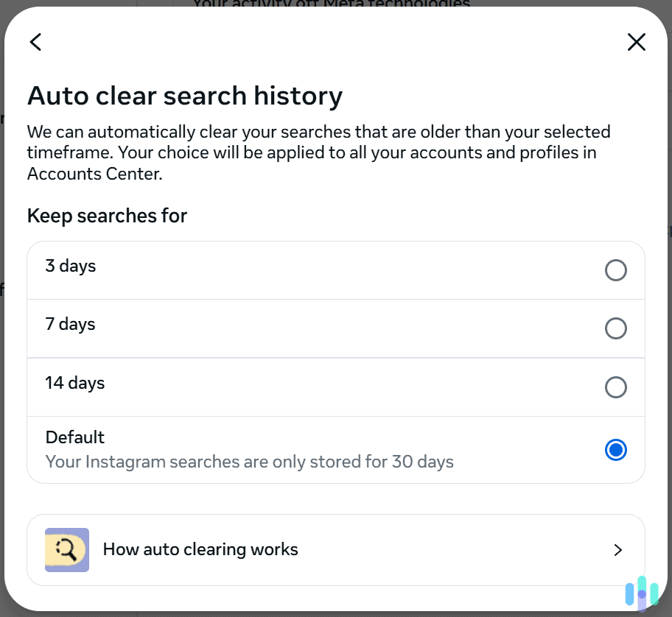Click the 3 days text label
The width and height of the screenshot is (672, 617).
(x=70, y=266)
